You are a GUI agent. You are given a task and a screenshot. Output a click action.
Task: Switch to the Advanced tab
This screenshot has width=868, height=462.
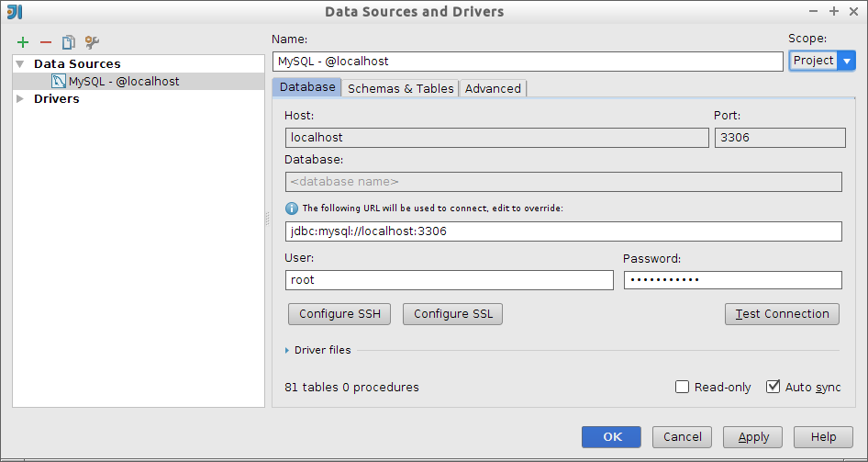[493, 88]
